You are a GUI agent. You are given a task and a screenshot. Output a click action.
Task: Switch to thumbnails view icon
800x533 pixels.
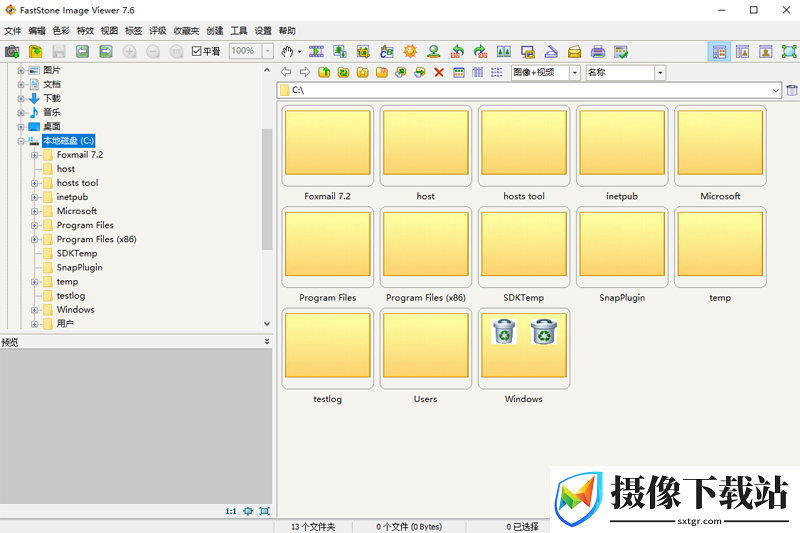(459, 72)
